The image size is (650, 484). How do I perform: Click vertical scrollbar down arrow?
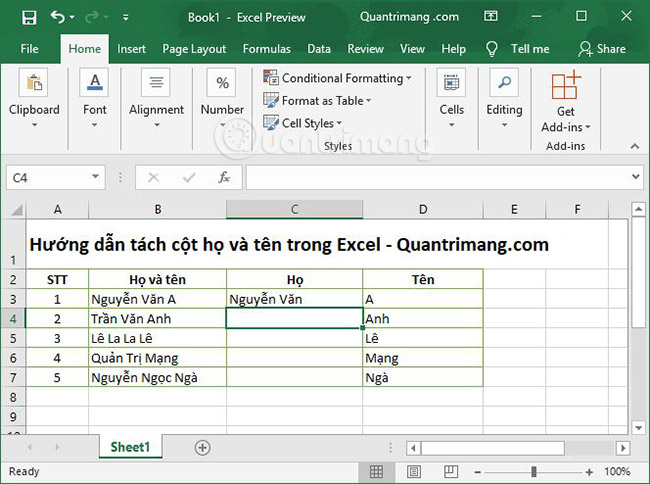[x=638, y=427]
